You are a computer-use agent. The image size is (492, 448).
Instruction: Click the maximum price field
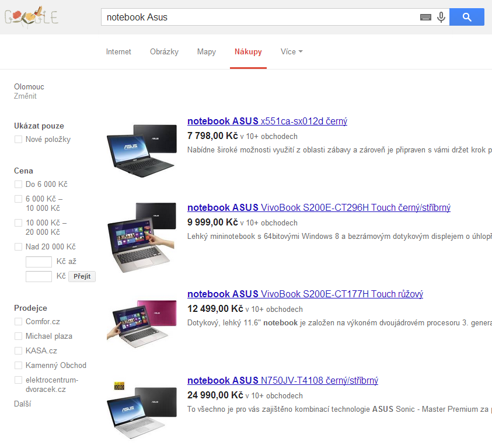tap(39, 277)
